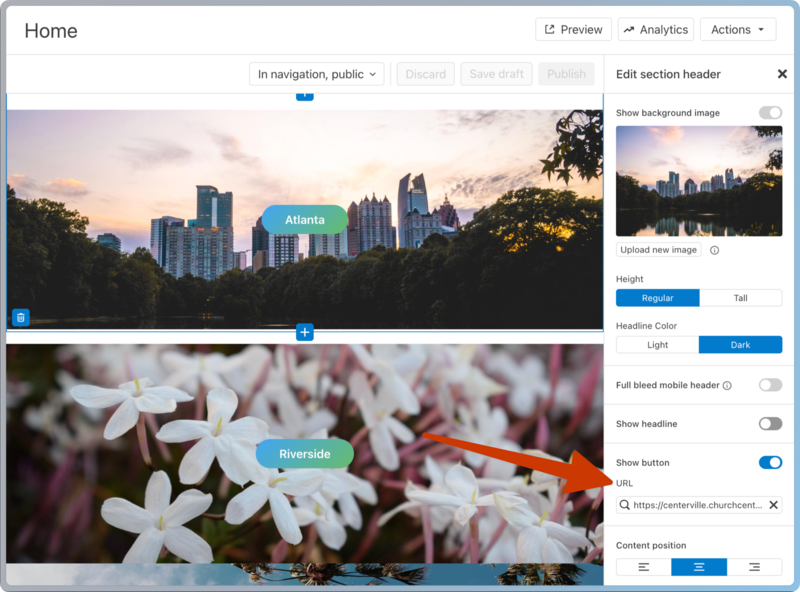Image resolution: width=800 pixels, height=592 pixels.
Task: Click the background image thumbnail preview
Action: [x=699, y=181]
